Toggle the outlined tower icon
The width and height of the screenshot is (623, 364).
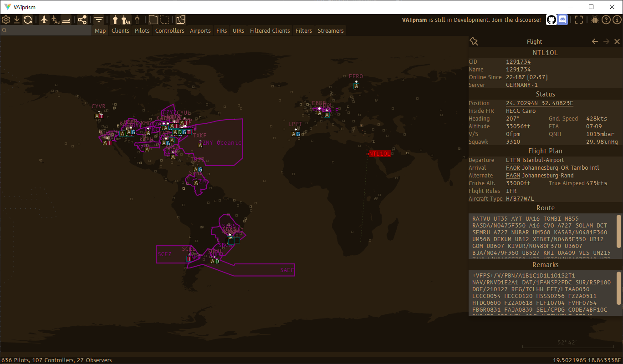(137, 20)
